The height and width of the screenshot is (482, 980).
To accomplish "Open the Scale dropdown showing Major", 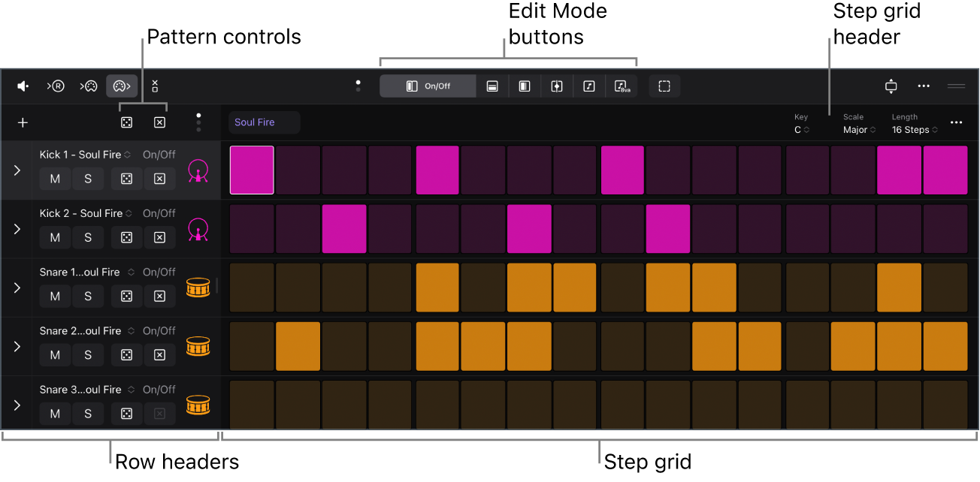I will click(857, 129).
